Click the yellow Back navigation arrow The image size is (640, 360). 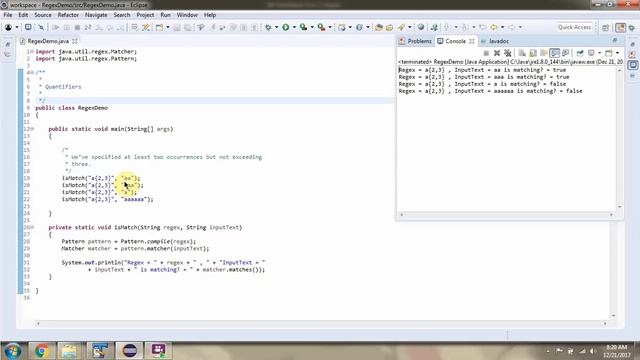[x=494, y=27]
